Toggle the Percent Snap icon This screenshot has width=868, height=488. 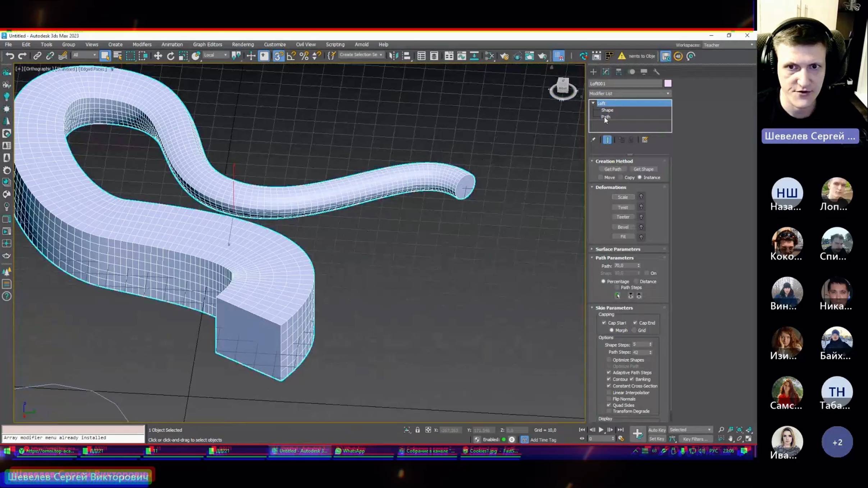[x=304, y=56]
